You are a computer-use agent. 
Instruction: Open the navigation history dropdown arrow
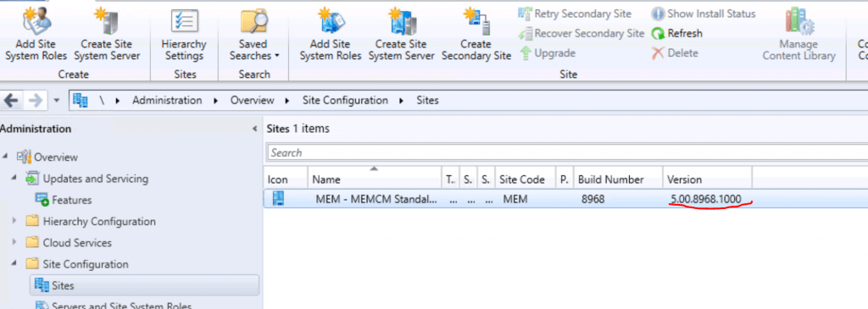tap(57, 101)
